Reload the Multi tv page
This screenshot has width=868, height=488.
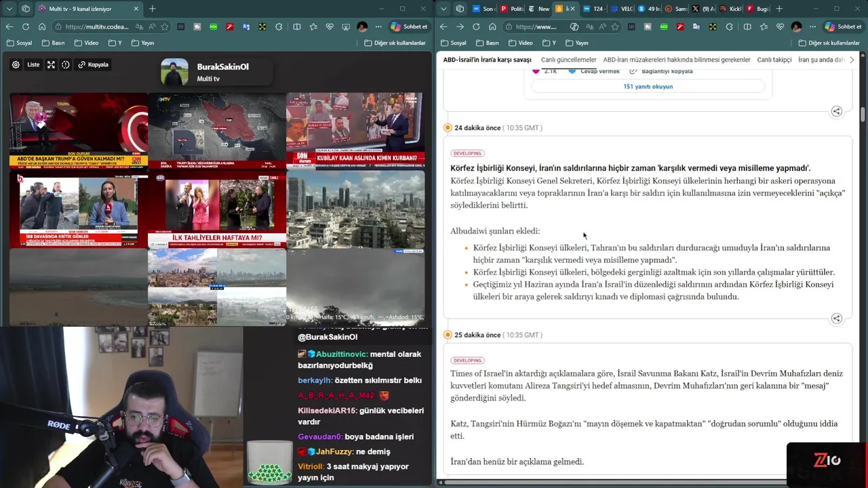[x=26, y=26]
